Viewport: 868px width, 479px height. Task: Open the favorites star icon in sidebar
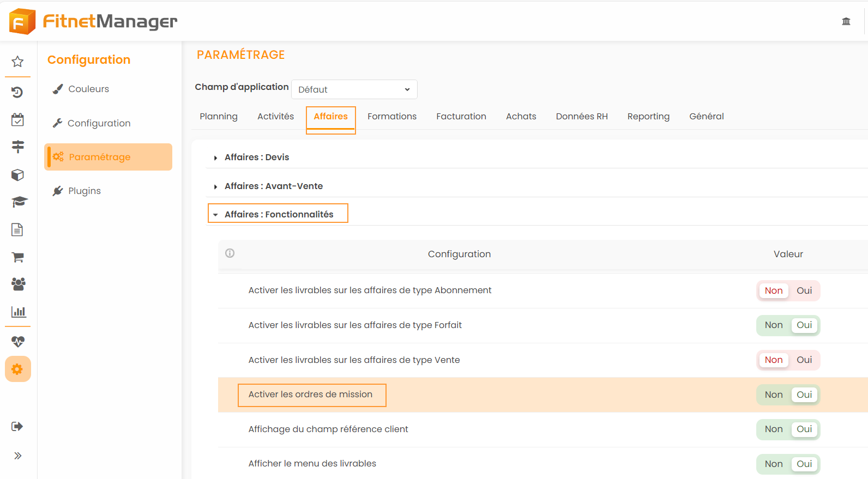[x=17, y=62]
